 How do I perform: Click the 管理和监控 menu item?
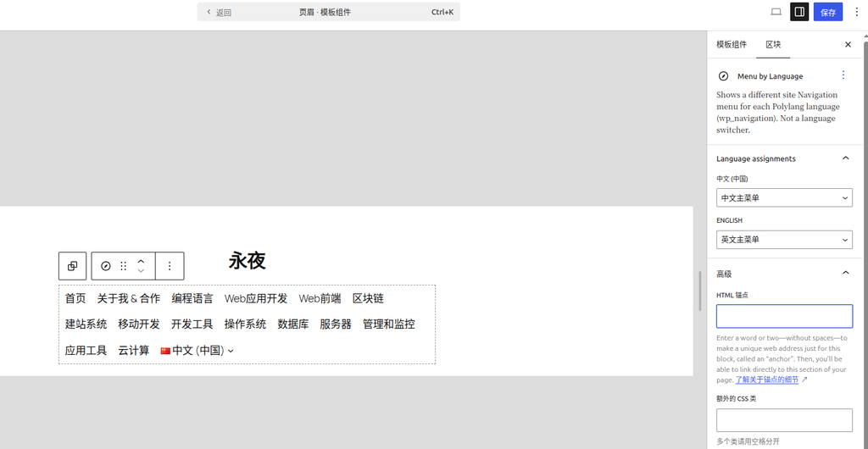point(388,324)
